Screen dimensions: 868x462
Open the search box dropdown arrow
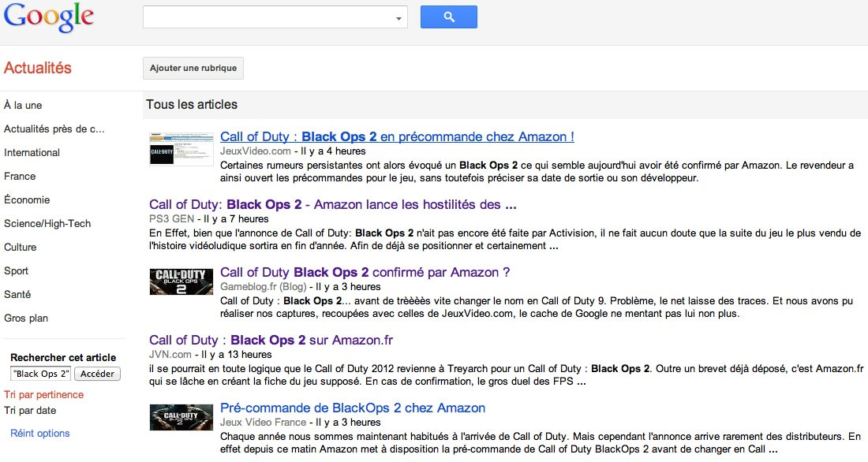tap(398, 17)
